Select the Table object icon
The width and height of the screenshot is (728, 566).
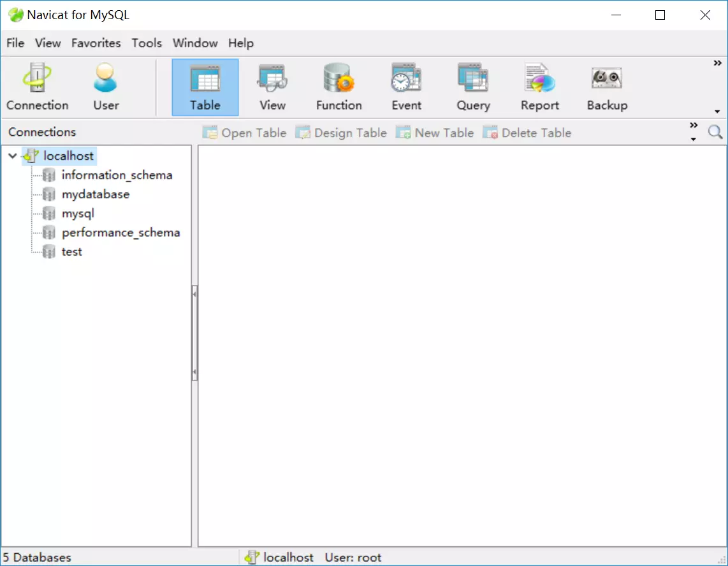tap(205, 87)
